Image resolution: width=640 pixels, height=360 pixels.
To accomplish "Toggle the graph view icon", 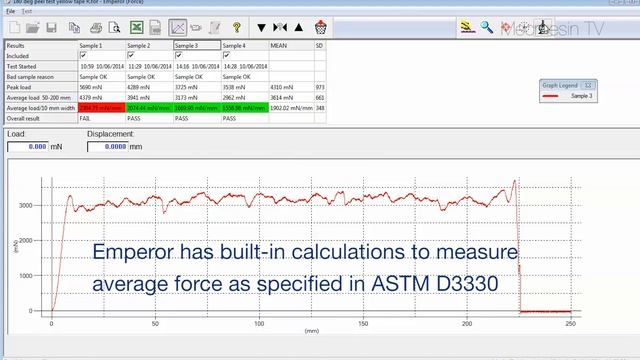I will tap(178, 28).
